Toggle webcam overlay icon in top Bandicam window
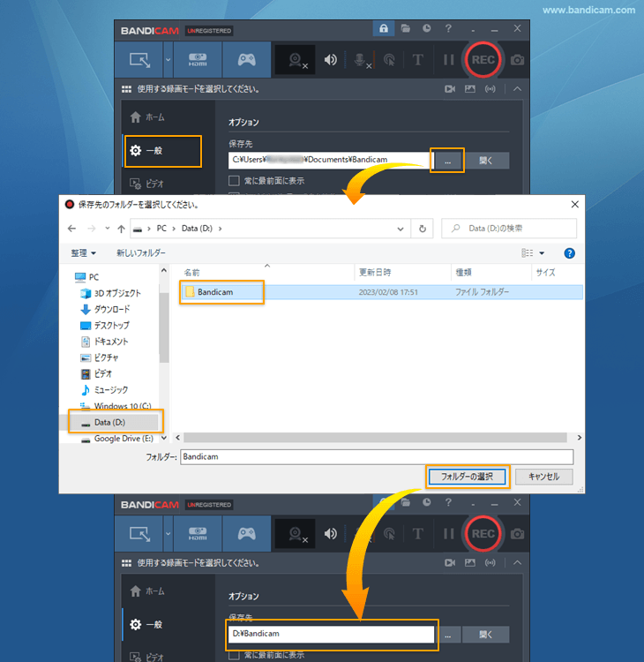 (296, 60)
